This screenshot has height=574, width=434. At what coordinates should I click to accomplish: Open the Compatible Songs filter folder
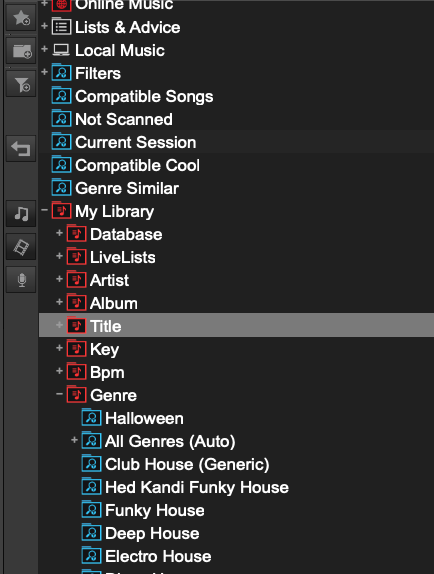pos(144,97)
